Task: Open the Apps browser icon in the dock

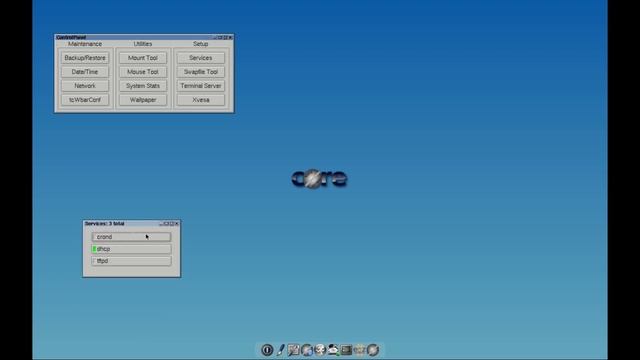Action: (307, 350)
